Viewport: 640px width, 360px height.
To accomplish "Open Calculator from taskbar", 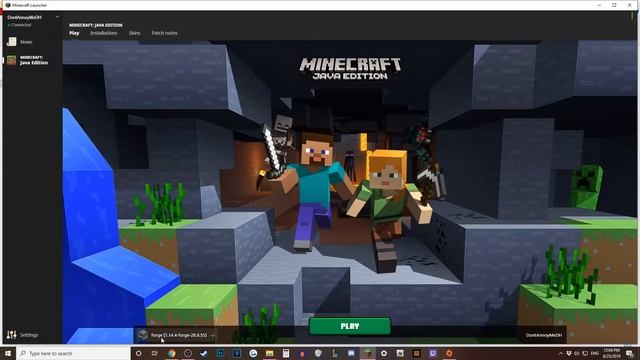I will point(286,353).
